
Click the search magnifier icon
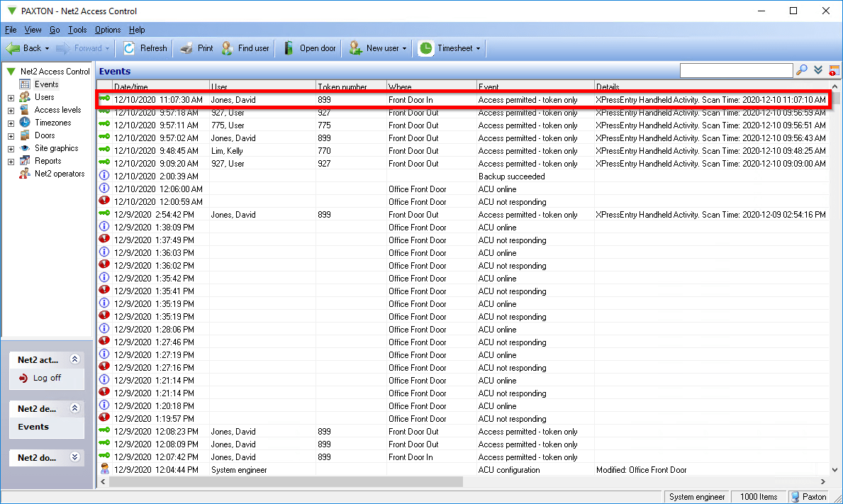tap(801, 70)
